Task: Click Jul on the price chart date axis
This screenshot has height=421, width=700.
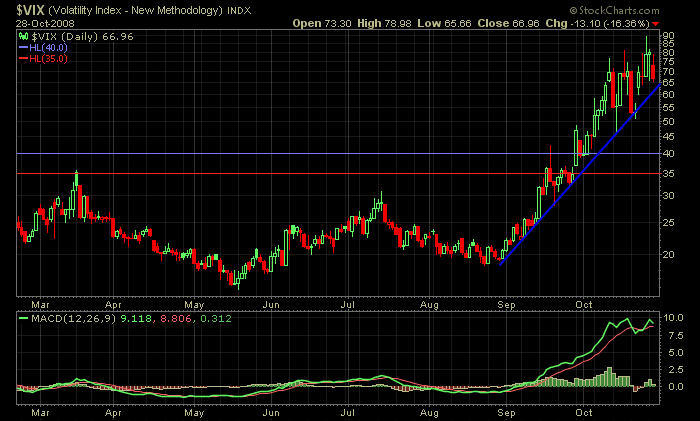Action: (x=347, y=304)
